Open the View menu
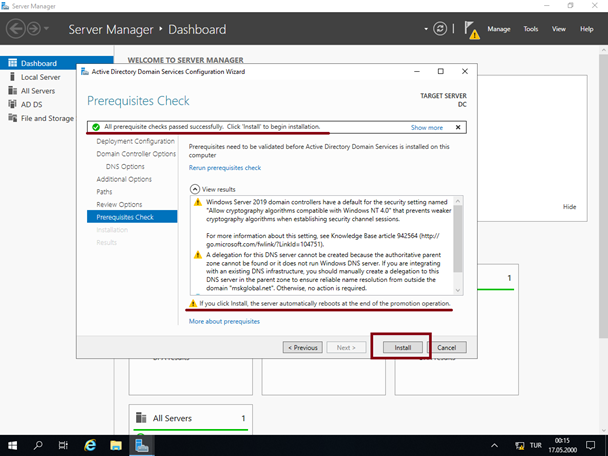 tap(559, 29)
